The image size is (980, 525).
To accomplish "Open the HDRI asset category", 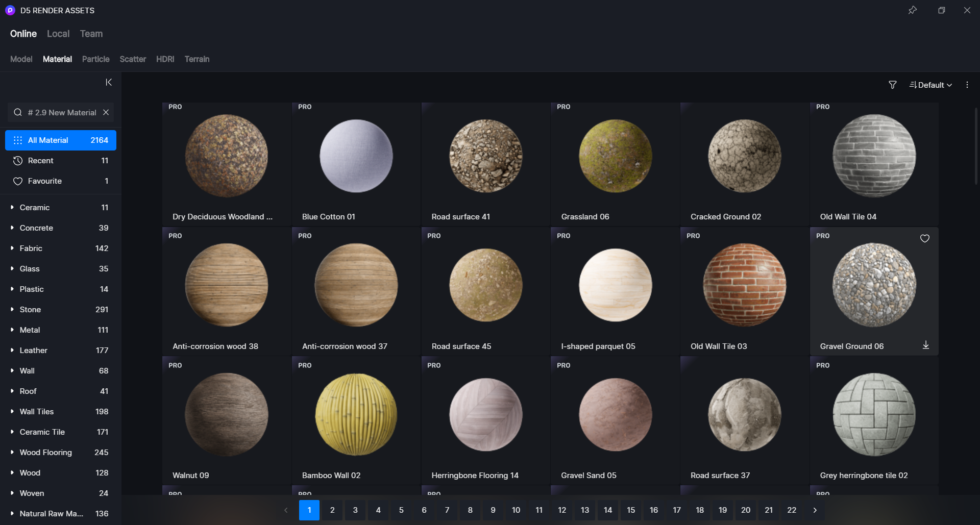I will 165,59.
